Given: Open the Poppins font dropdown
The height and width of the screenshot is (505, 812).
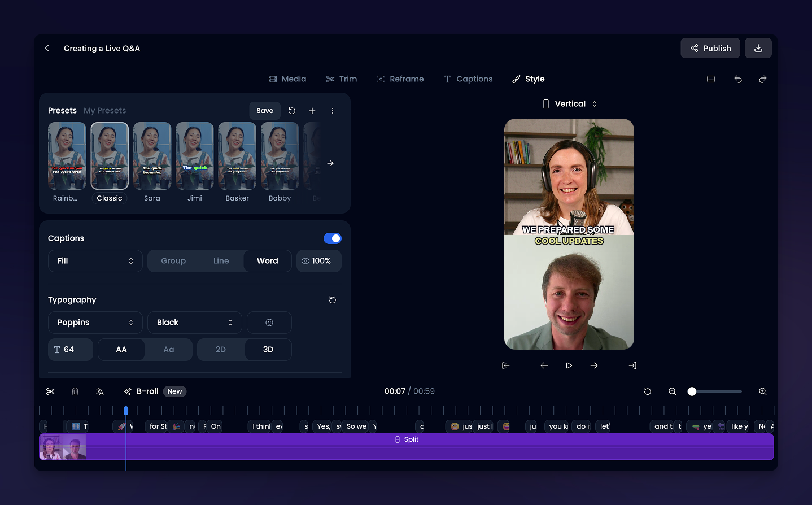Looking at the screenshot, I should pyautogui.click(x=95, y=322).
